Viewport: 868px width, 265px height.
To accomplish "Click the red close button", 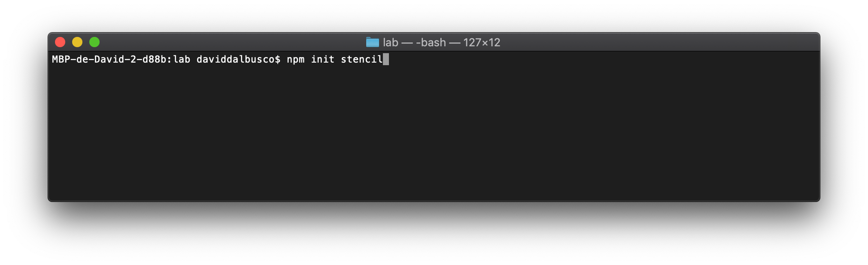I will (61, 42).
